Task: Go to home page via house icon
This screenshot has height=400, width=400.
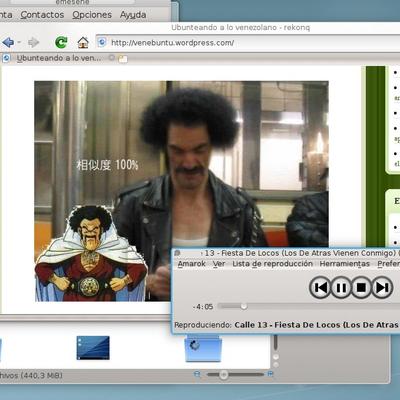Action: [x=83, y=42]
